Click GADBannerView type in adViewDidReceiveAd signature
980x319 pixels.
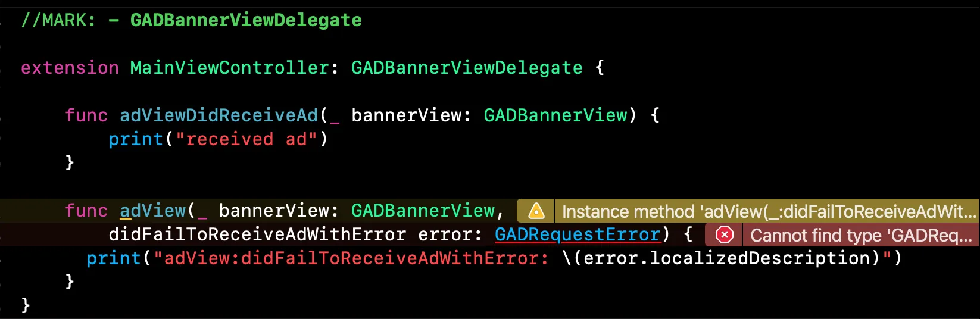click(555, 115)
